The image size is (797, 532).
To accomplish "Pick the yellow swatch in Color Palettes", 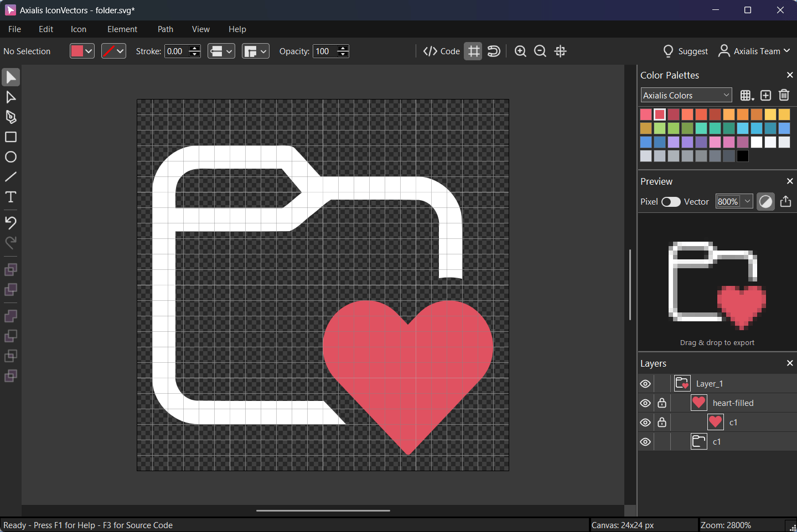I will [770, 114].
